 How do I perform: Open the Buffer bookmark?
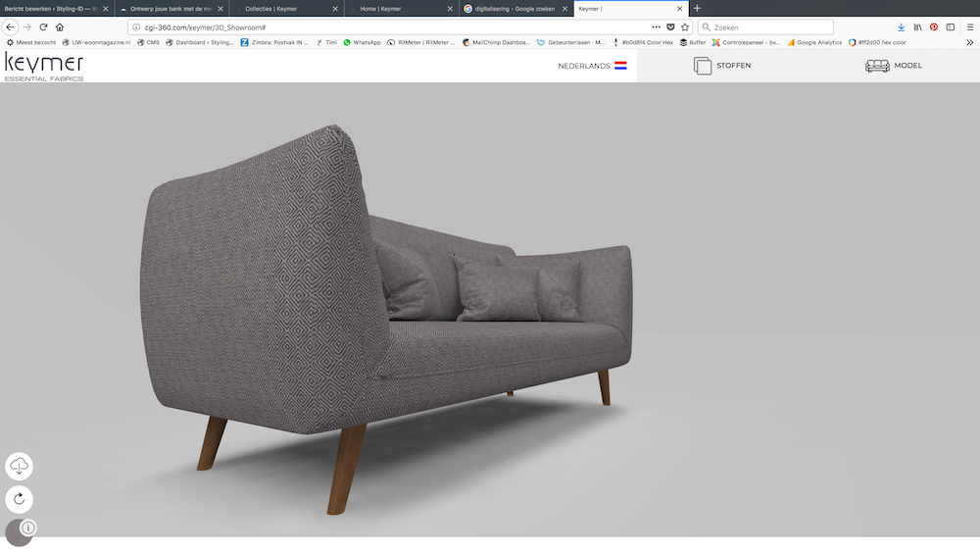coord(693,42)
